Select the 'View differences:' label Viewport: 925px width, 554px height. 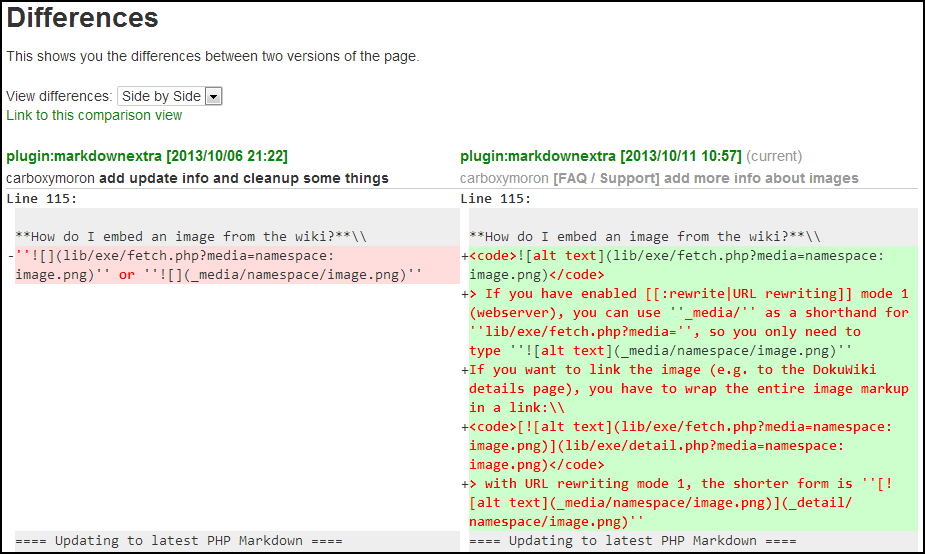coord(59,96)
